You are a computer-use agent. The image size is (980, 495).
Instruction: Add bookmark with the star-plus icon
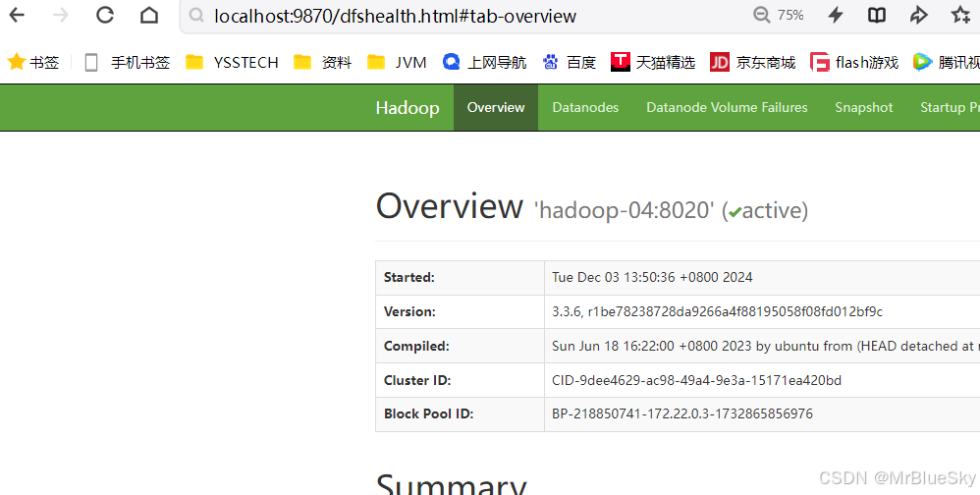[x=960, y=15]
